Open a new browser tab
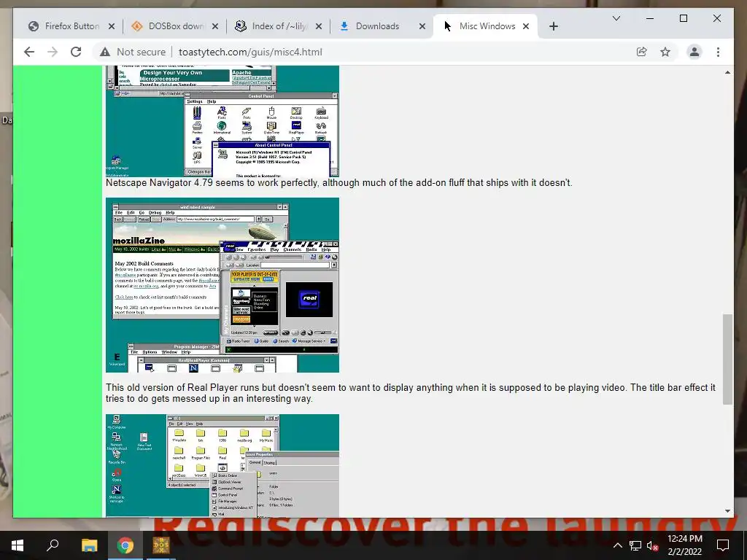Image resolution: width=747 pixels, height=560 pixels. coord(553,27)
